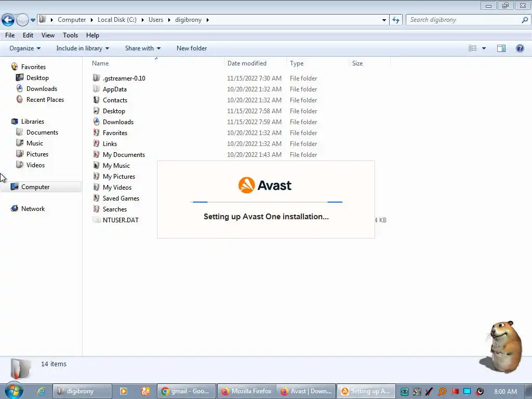Create a New folder

(192, 48)
